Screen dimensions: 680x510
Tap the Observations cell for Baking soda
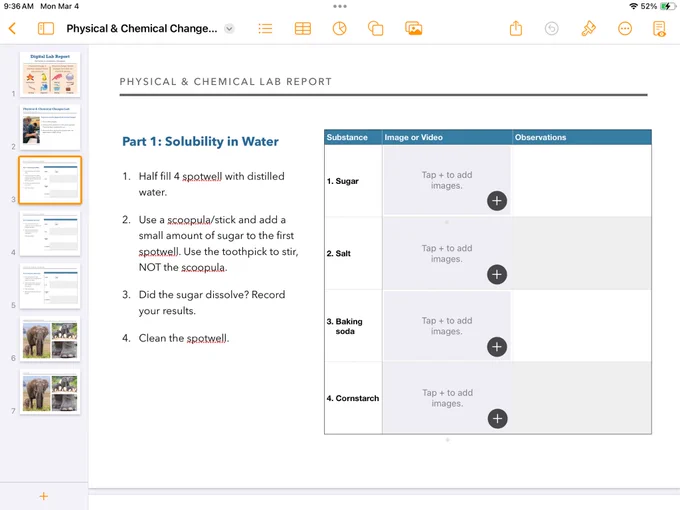point(582,326)
